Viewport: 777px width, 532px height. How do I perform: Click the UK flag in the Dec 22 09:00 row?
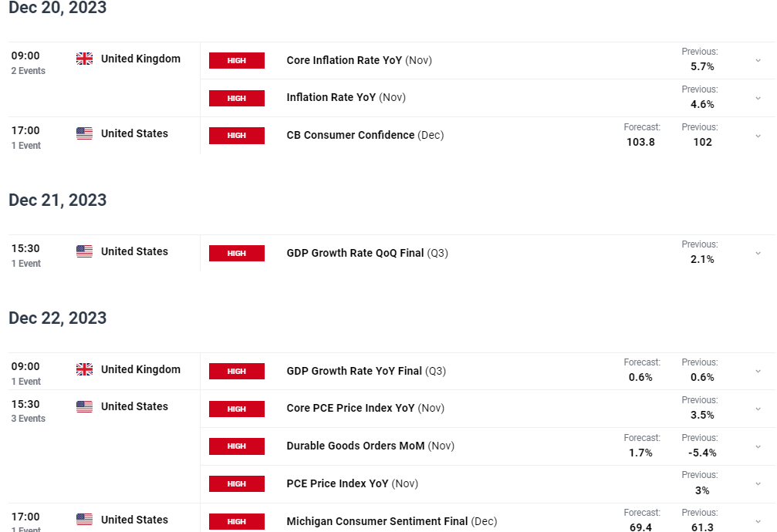click(84, 369)
